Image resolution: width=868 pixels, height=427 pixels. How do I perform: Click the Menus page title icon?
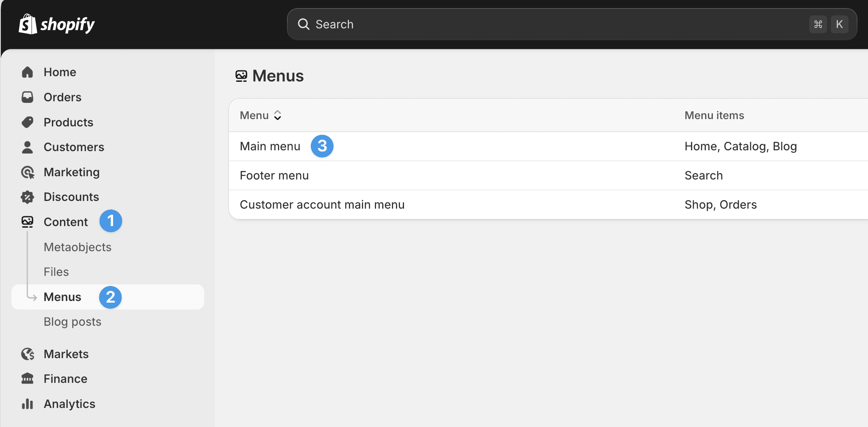tap(241, 76)
